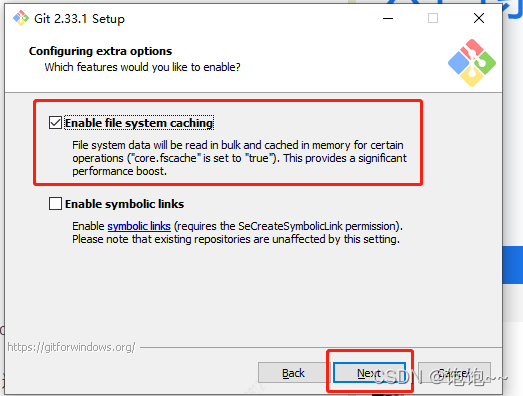The height and width of the screenshot is (396, 523).
Task: Minimize the Git Setup window
Action: coord(388,18)
